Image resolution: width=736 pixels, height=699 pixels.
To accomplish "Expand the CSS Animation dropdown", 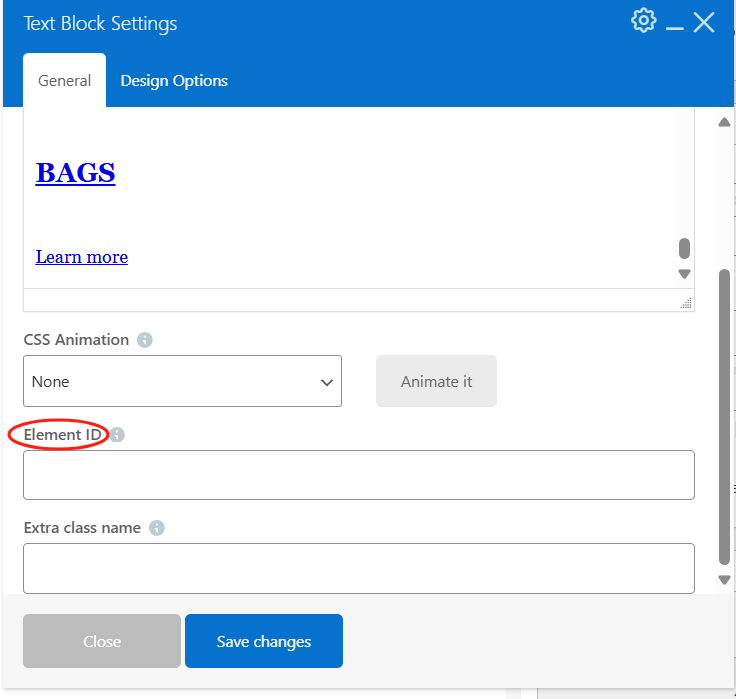I will click(x=182, y=381).
